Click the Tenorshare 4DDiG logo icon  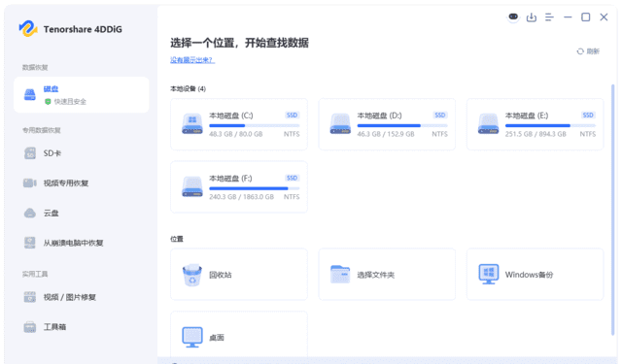28,28
